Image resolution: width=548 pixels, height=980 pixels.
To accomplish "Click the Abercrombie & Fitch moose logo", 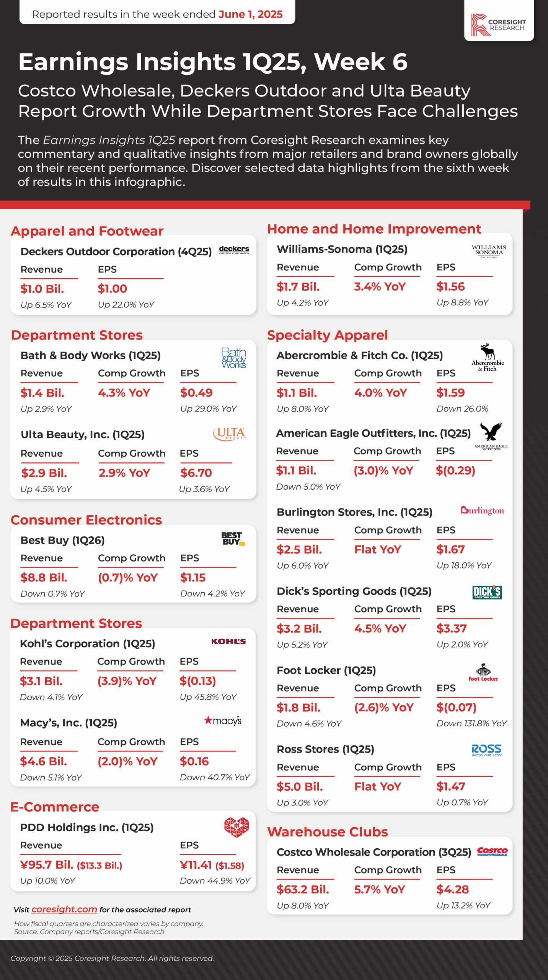I will click(x=488, y=358).
